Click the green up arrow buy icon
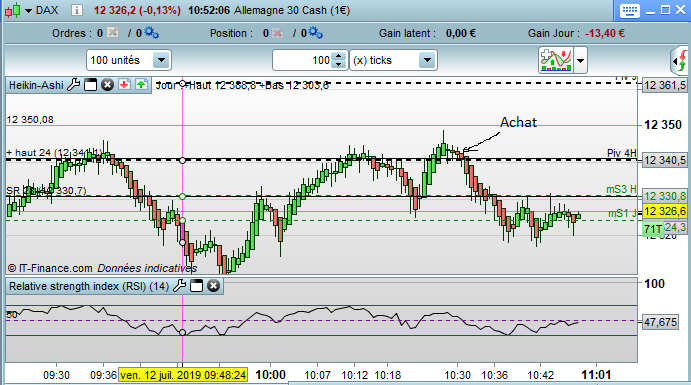This screenshot has width=691, height=385. (x=141, y=85)
